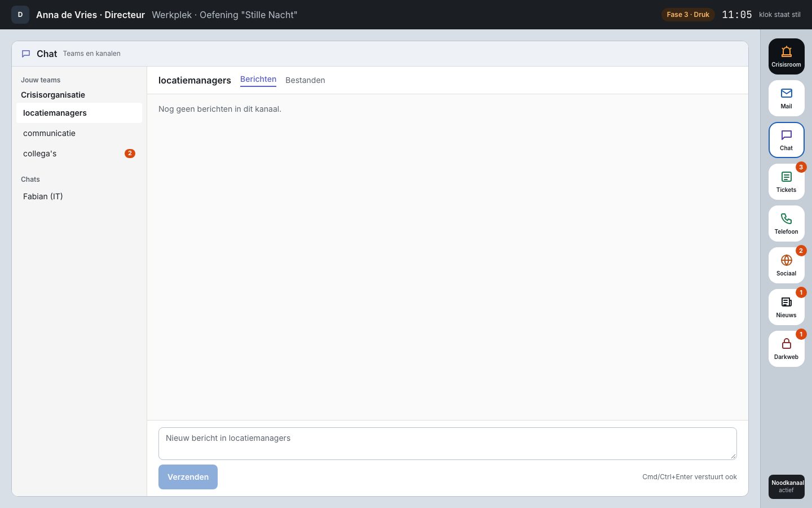Click the unread badge on collega's

coord(130,154)
